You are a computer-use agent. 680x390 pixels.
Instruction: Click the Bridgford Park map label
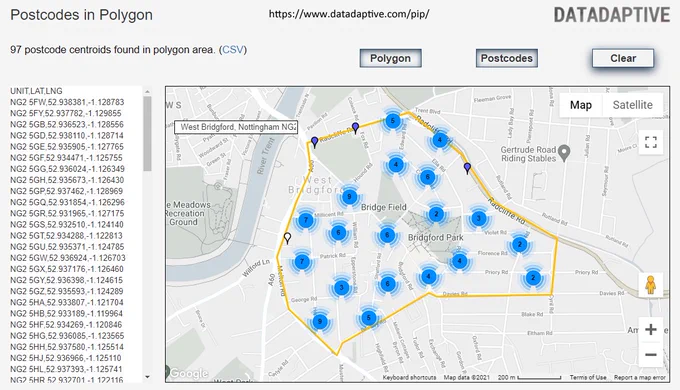435,238
